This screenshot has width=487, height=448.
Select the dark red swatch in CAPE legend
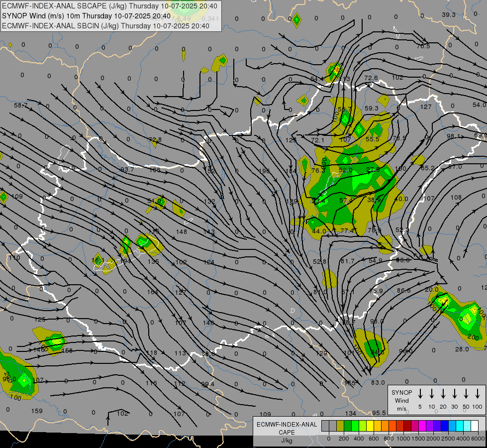[x=407, y=426]
